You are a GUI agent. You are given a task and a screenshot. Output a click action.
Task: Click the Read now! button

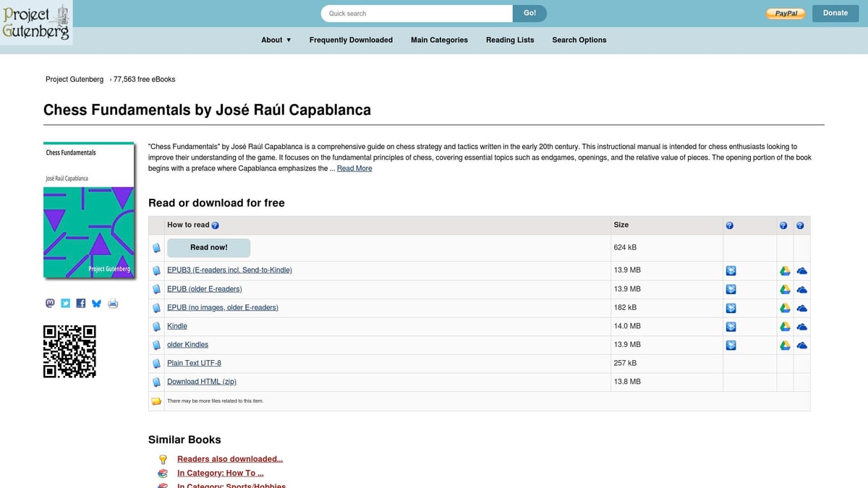click(208, 247)
